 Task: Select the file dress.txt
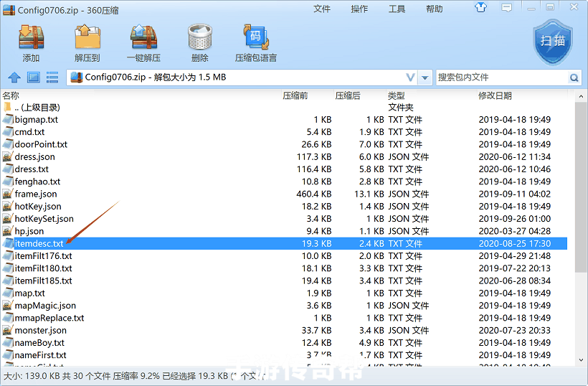click(284, 169)
